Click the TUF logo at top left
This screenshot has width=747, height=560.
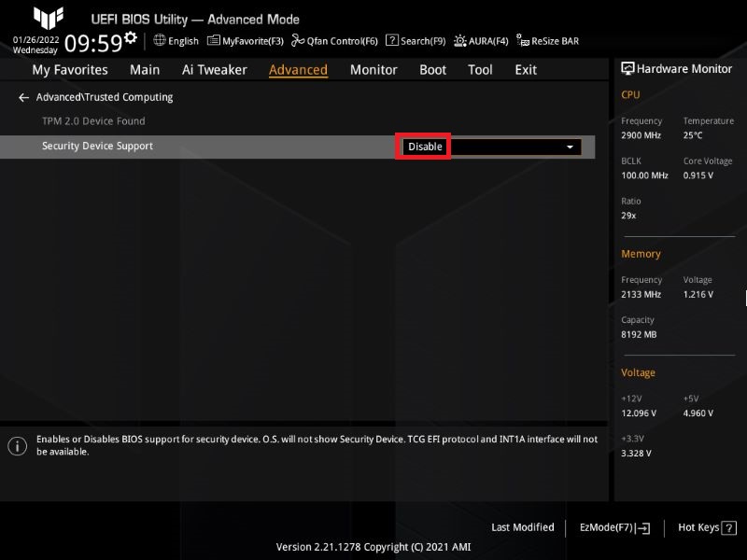pos(49,18)
